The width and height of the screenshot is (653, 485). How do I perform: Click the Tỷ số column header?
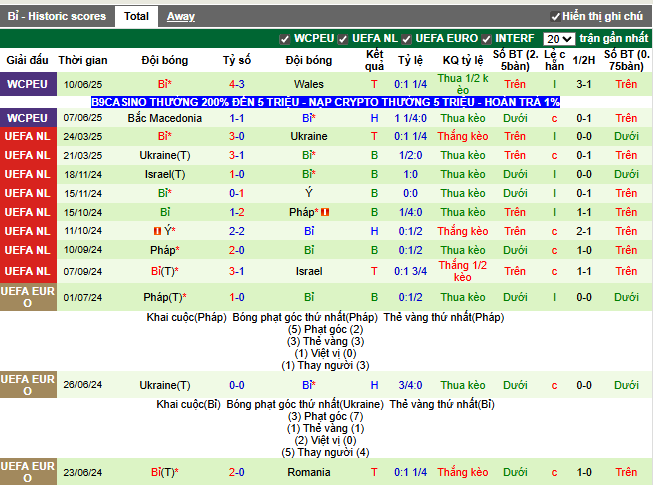pos(237,60)
